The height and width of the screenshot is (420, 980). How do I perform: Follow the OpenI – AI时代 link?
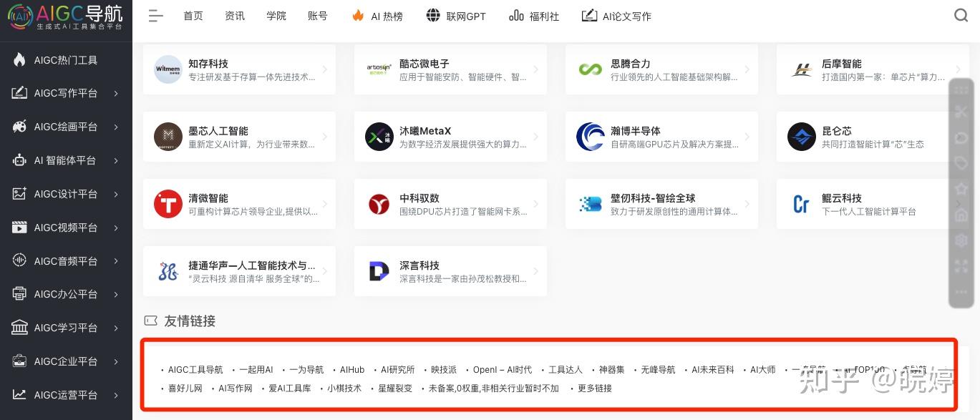coord(503,370)
